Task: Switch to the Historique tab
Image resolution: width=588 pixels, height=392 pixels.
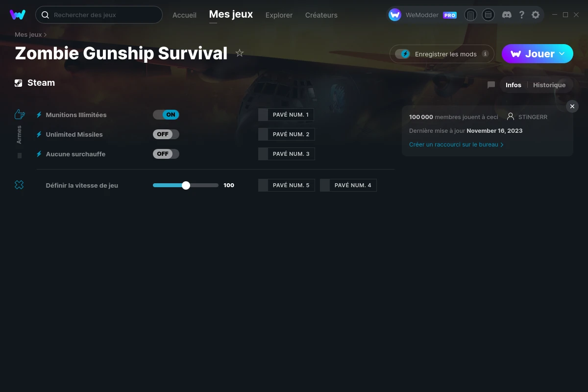Action: coord(549,85)
